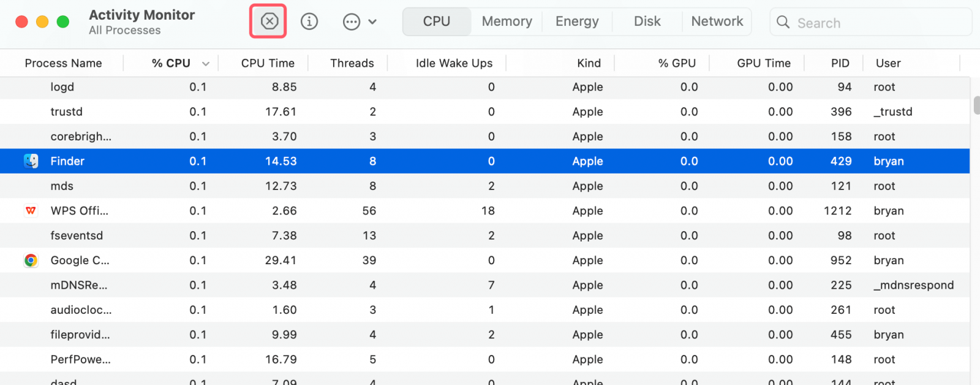The image size is (980, 385).
Task: Switch to the Memory tab
Action: pyautogui.click(x=507, y=21)
